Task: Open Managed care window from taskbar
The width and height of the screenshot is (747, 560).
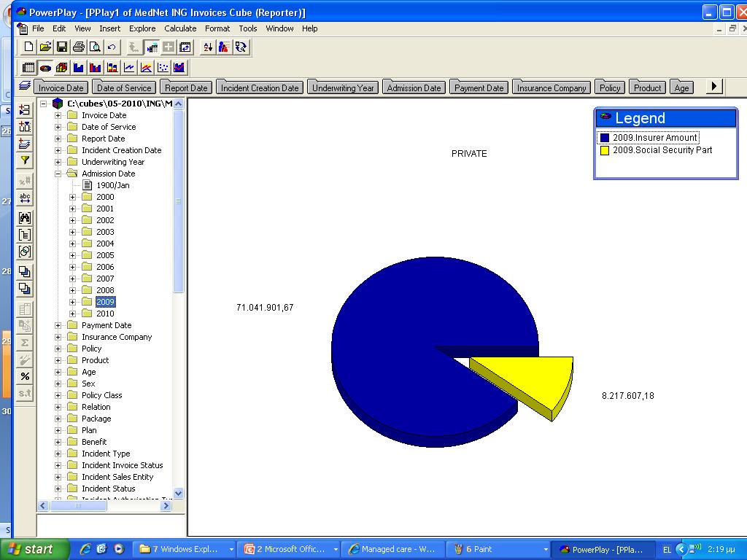Action: coord(393,549)
